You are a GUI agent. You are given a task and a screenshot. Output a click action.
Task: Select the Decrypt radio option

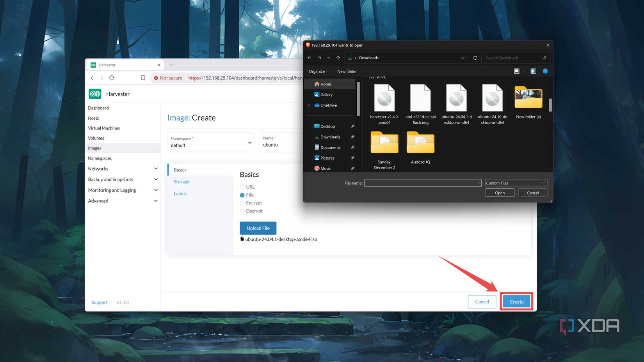242,211
